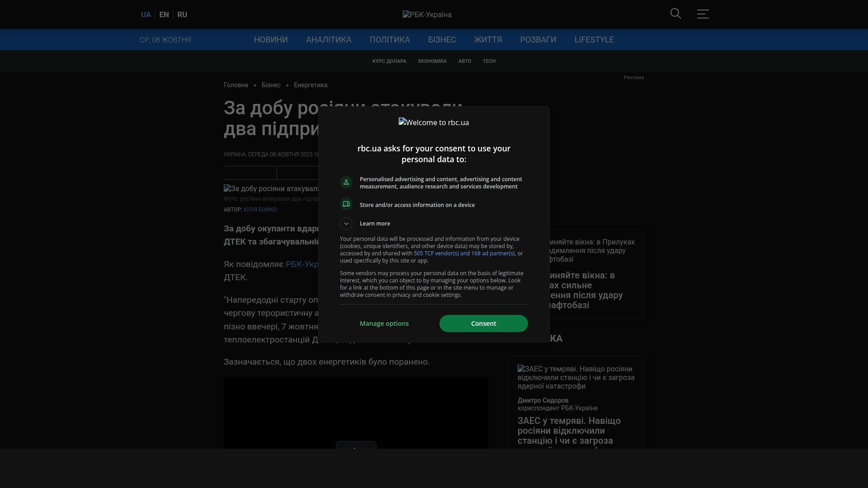Click the personalised advertising person icon
The image size is (868, 488).
(x=346, y=182)
